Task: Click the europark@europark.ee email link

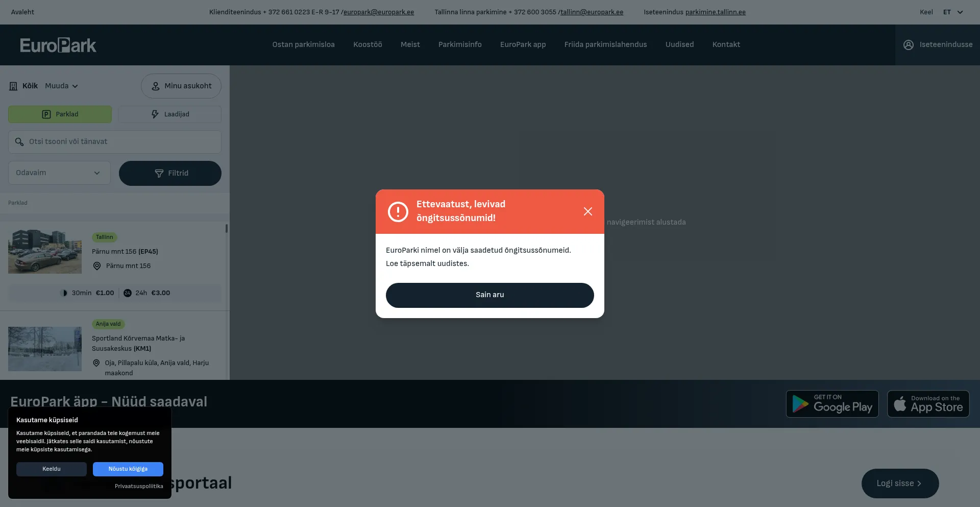Action: [379, 12]
